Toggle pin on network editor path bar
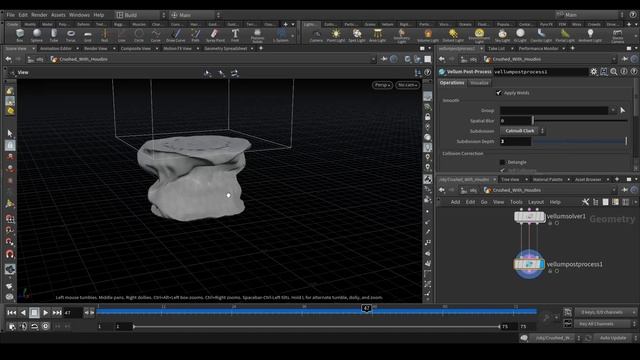 (x=624, y=190)
